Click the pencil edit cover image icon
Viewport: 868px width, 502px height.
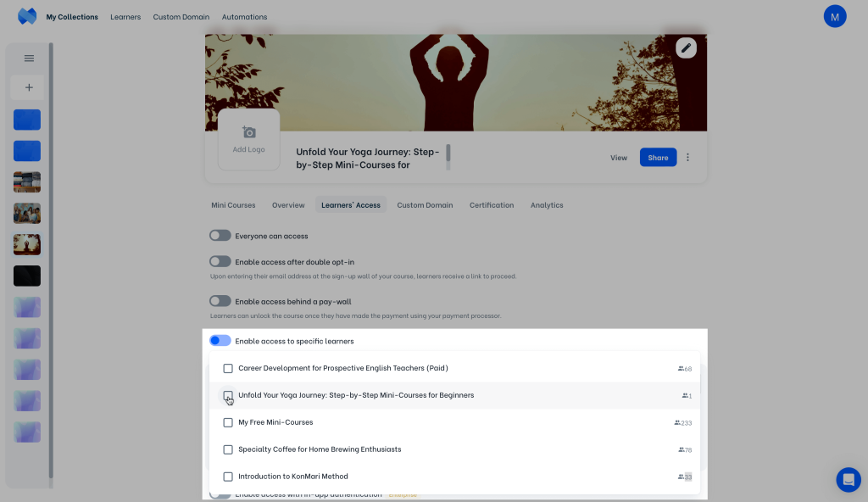click(686, 48)
